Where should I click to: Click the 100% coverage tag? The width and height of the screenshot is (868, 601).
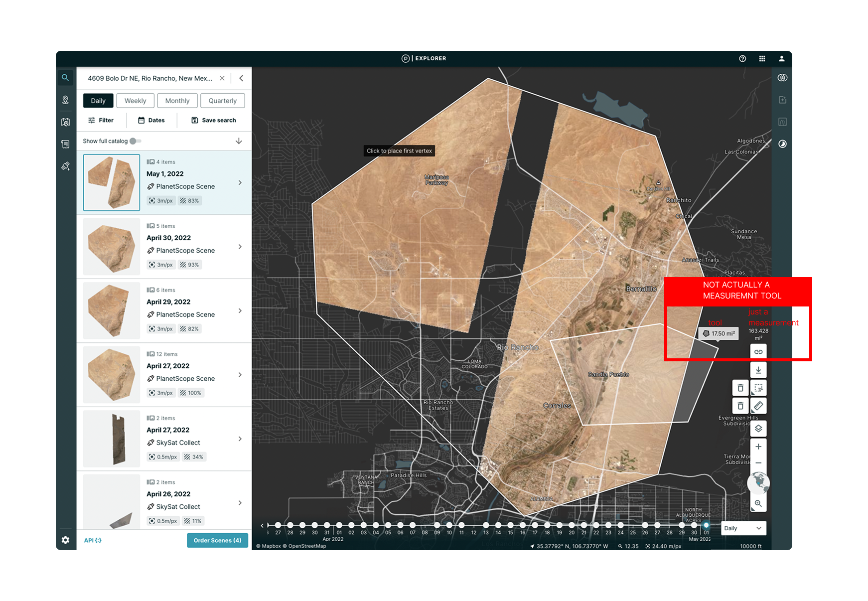pyautogui.click(x=191, y=393)
